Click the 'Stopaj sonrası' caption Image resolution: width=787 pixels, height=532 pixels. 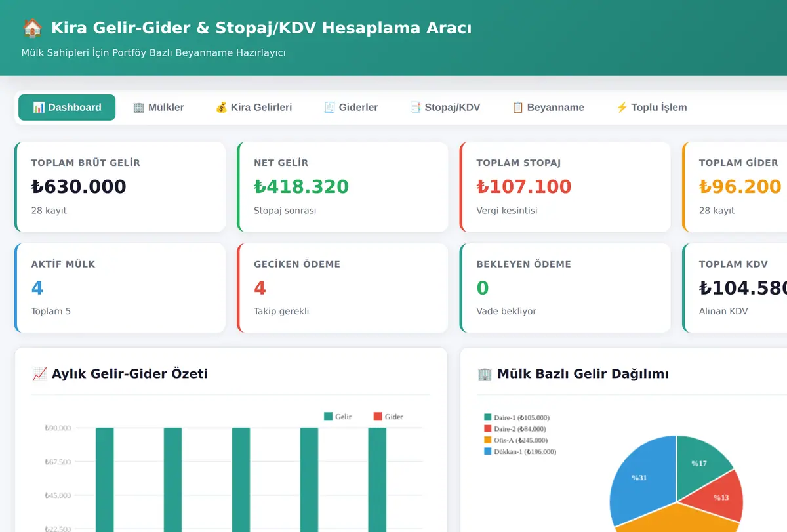pyautogui.click(x=285, y=211)
